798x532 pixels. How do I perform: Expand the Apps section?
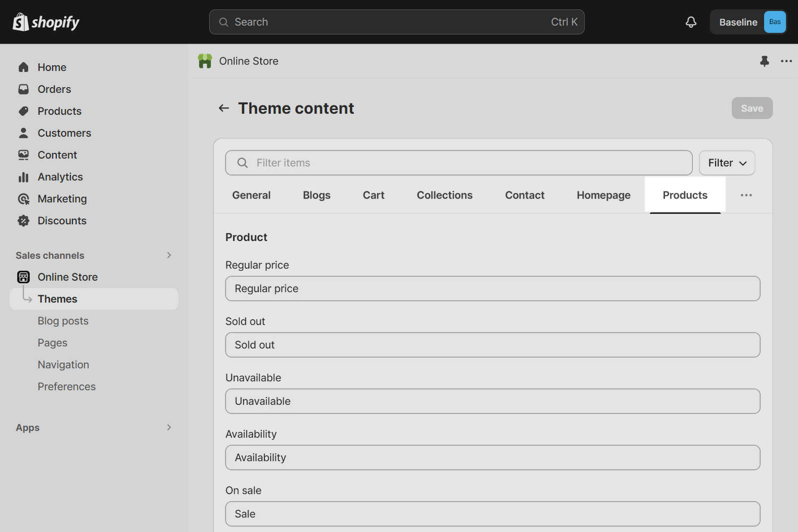tap(169, 427)
